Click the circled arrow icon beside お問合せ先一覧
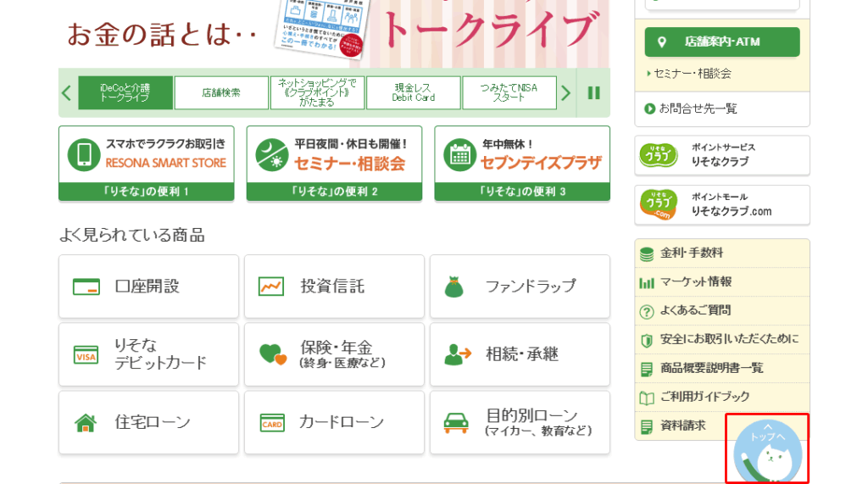This screenshot has height=484, width=868. click(x=650, y=109)
